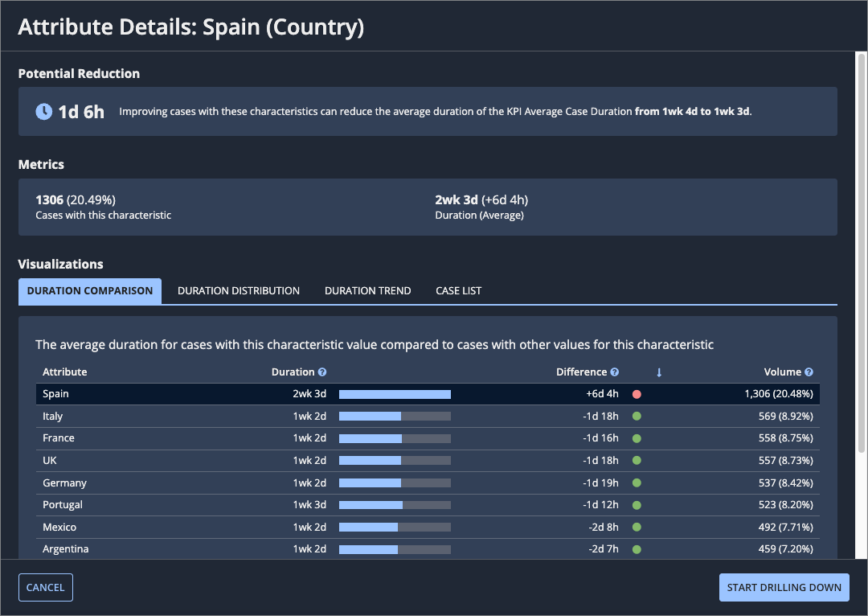The image size is (868, 616).
Task: Click the 1306 (20.49%) cases metric
Action: tap(76, 200)
